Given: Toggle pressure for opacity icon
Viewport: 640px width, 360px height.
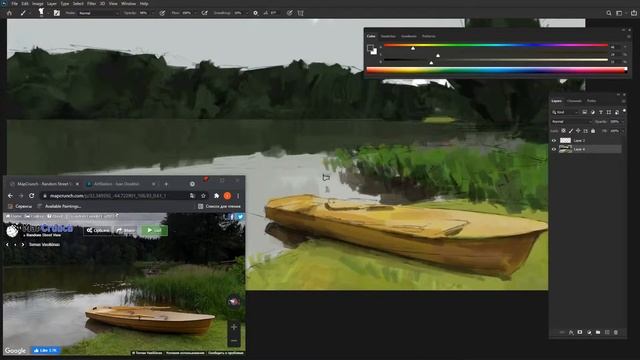Looking at the screenshot, I should pyautogui.click(x=162, y=13).
